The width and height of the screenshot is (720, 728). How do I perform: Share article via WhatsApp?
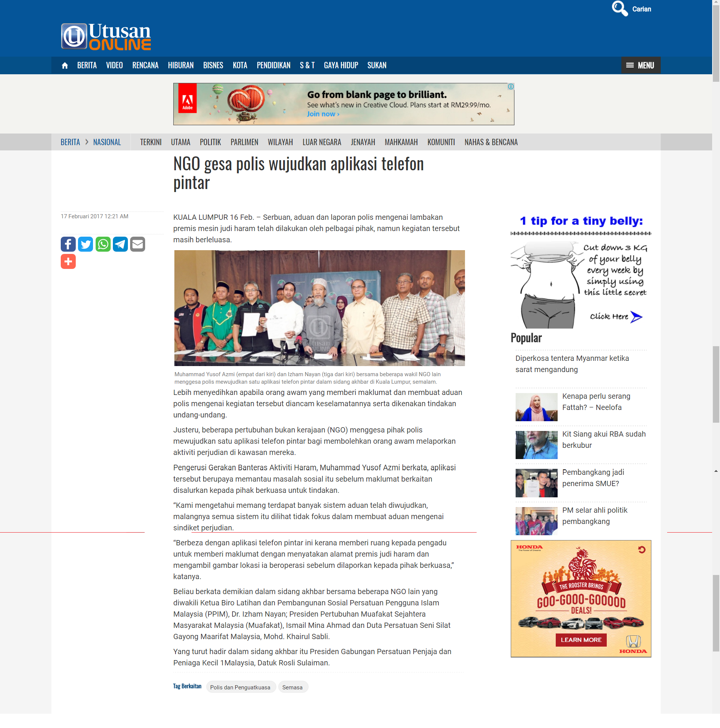(103, 244)
